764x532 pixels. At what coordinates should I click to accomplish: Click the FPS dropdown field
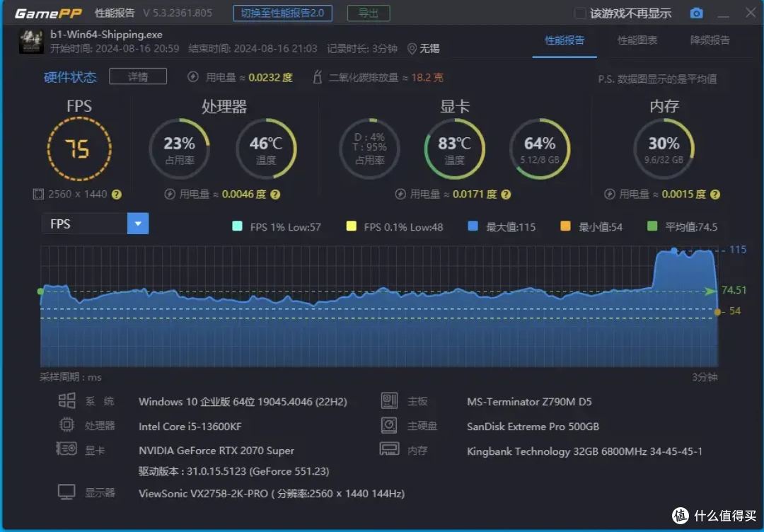coord(95,224)
